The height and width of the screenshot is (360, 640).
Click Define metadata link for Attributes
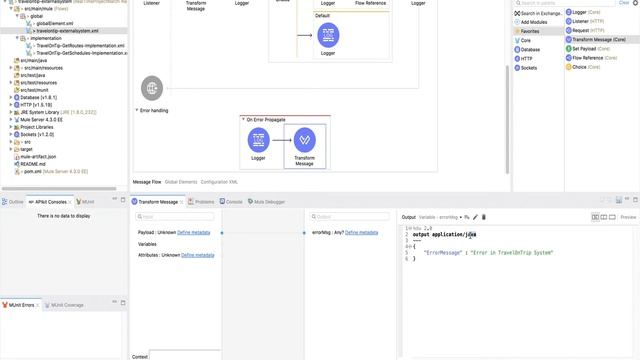(198, 255)
